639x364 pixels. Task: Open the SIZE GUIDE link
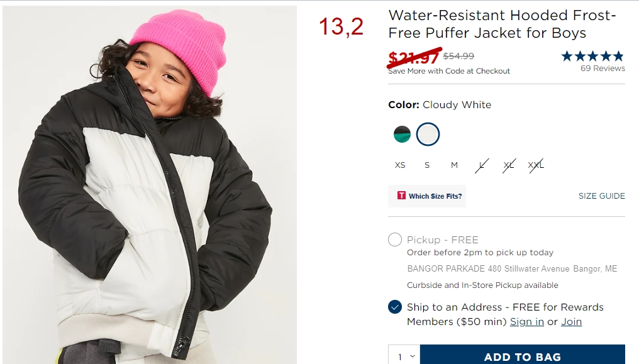(x=601, y=196)
